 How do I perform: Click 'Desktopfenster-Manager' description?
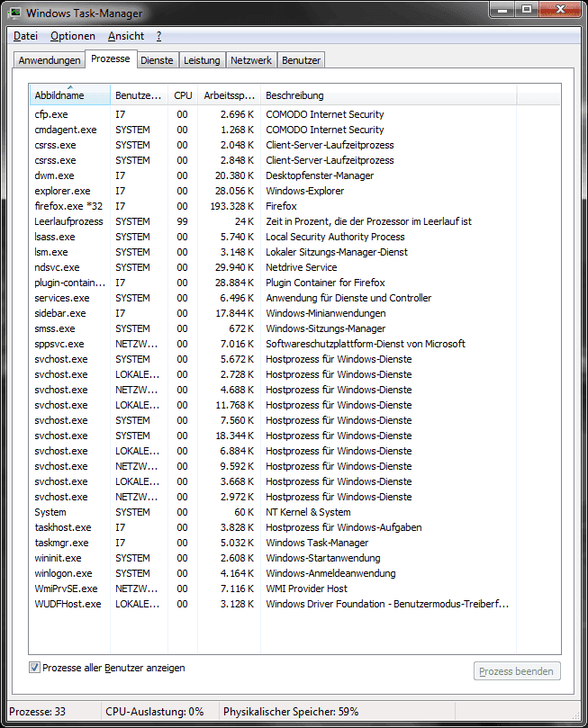coord(320,175)
